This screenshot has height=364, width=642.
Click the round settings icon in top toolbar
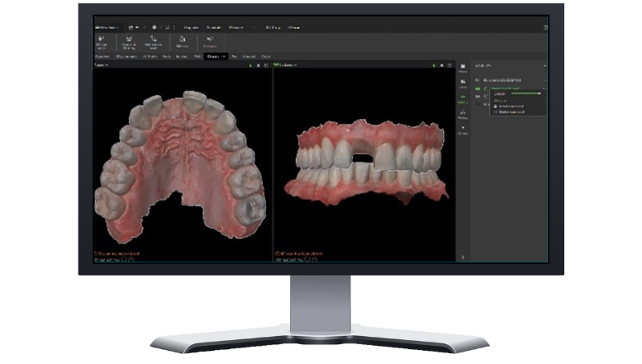point(155,27)
